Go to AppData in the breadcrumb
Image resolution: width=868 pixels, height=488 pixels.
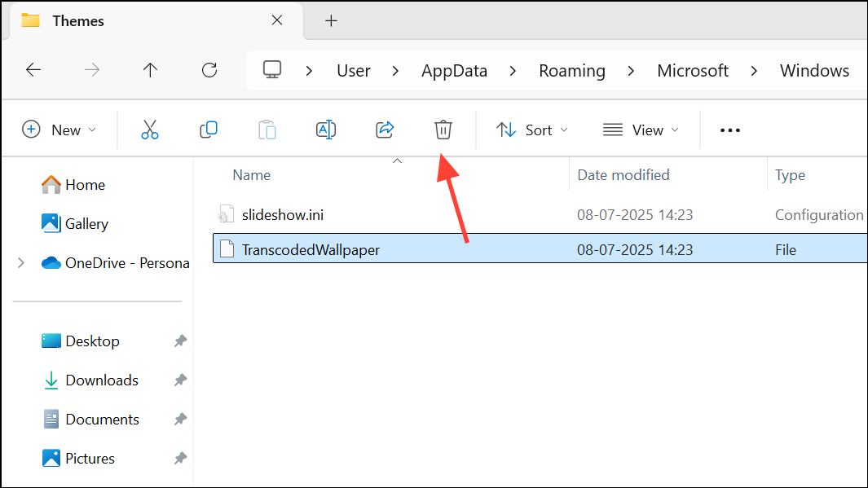click(x=454, y=71)
